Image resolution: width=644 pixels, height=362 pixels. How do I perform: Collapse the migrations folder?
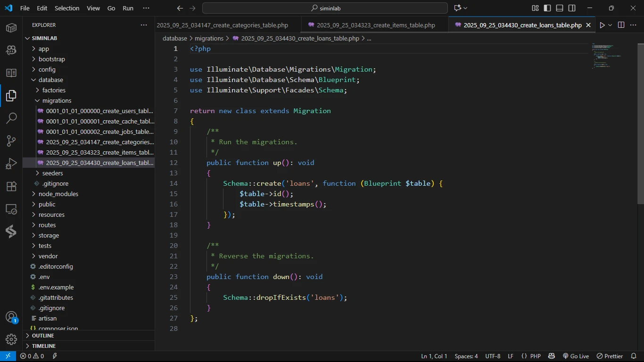click(x=57, y=100)
